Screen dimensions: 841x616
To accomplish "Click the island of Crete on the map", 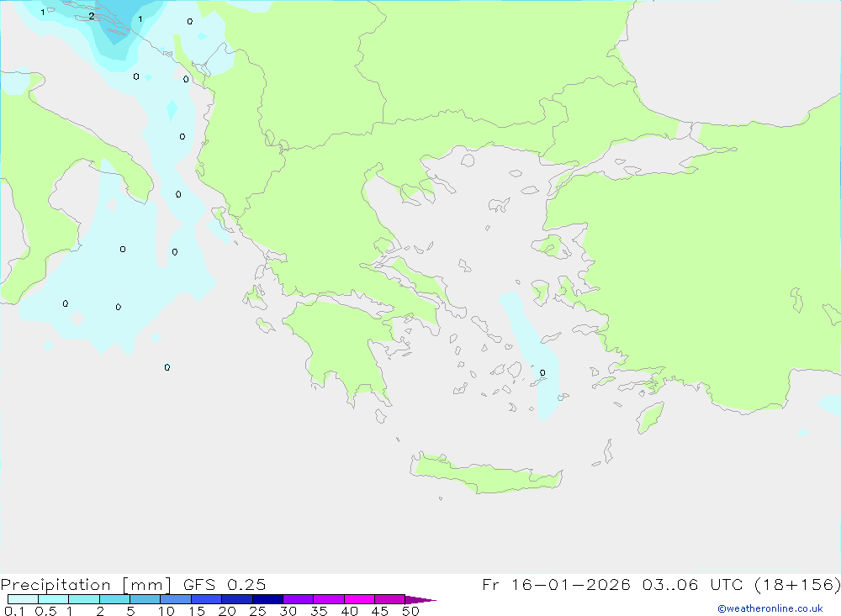I will pos(485,475).
